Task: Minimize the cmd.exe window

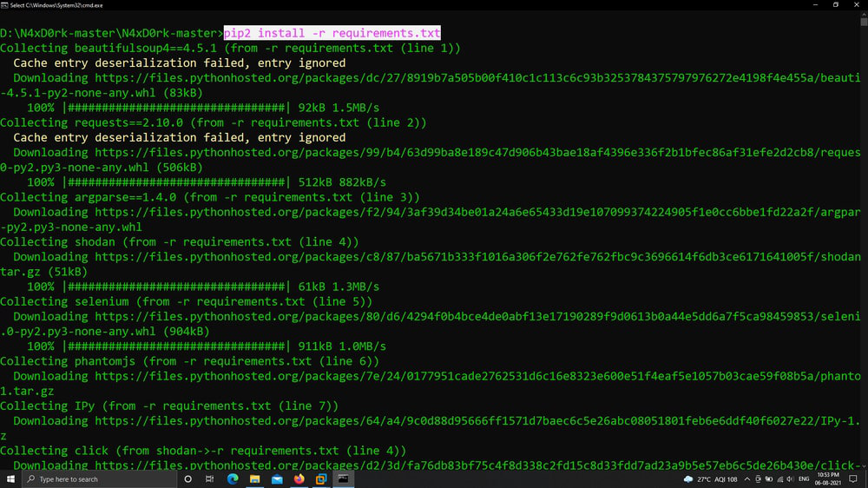Action: [815, 5]
